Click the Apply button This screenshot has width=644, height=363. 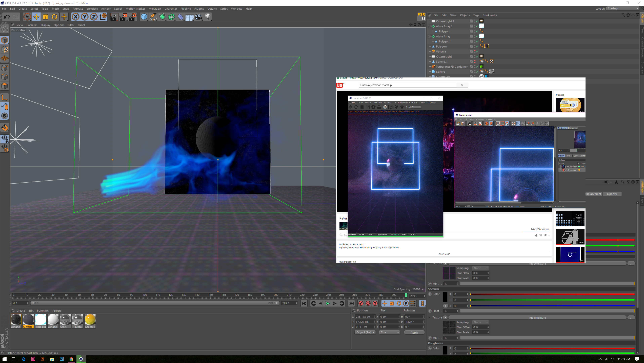[x=414, y=333]
